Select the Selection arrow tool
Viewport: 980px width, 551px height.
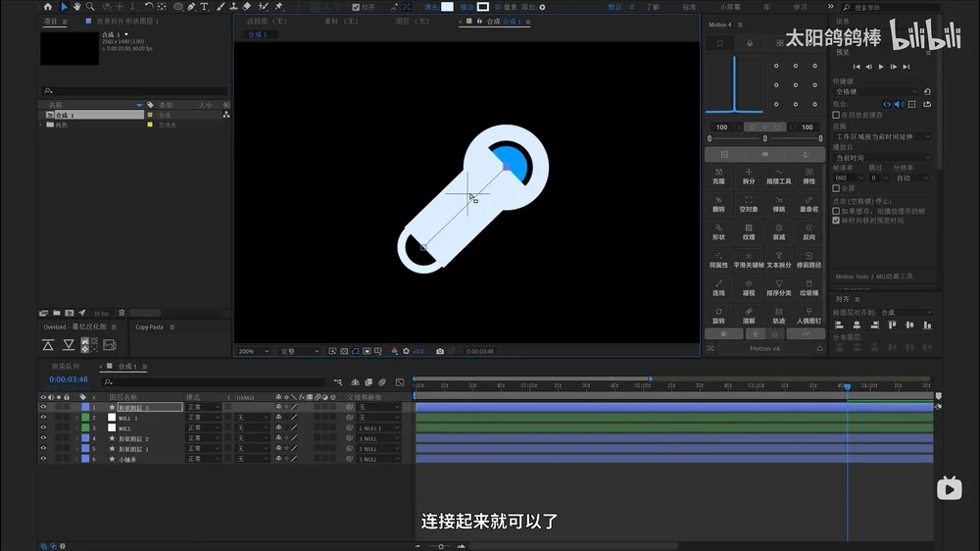[x=64, y=7]
